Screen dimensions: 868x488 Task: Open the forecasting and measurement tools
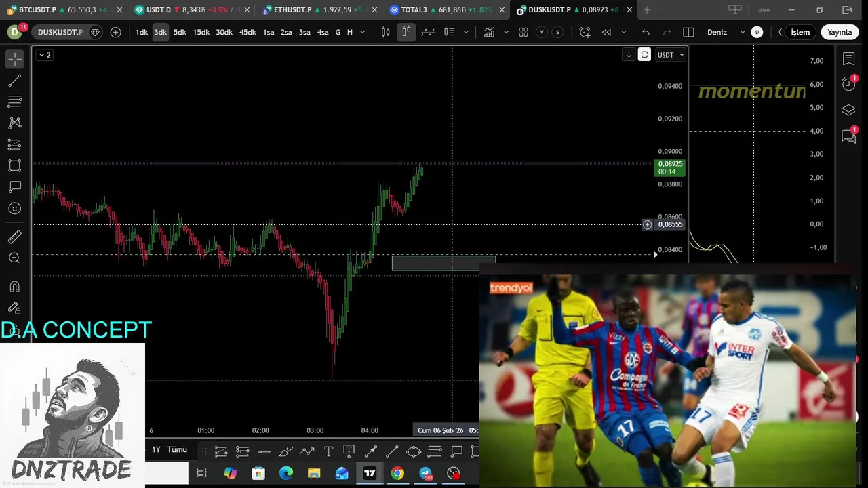(x=14, y=144)
